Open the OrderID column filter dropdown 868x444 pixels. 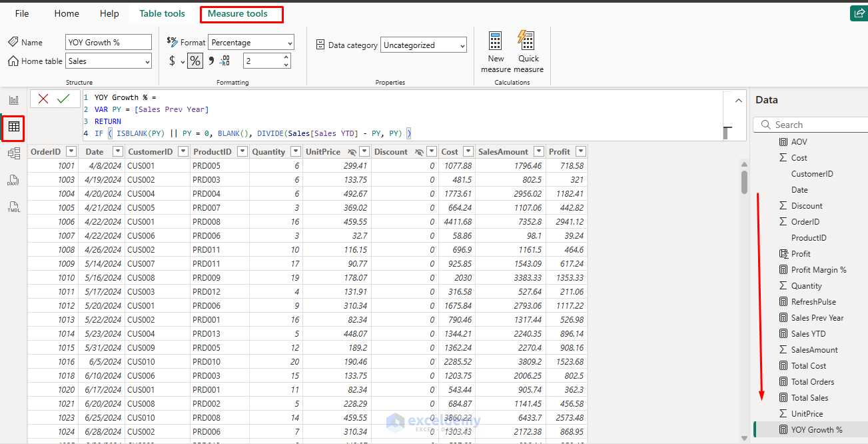[x=71, y=152]
